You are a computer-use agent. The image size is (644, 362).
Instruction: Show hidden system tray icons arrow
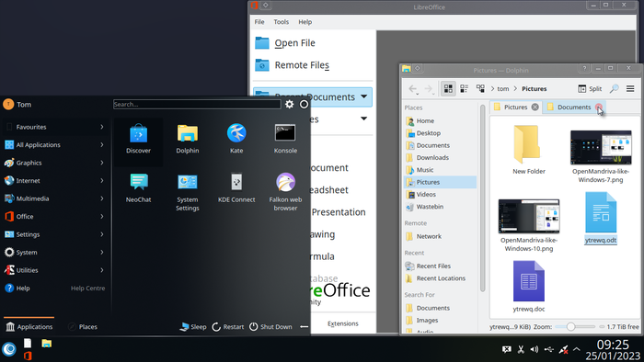click(577, 349)
